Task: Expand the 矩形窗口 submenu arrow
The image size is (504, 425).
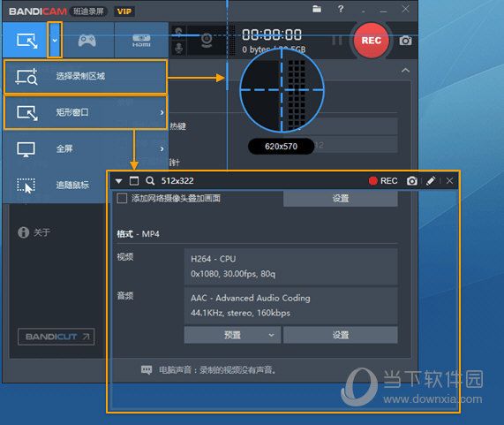Action: [x=162, y=112]
